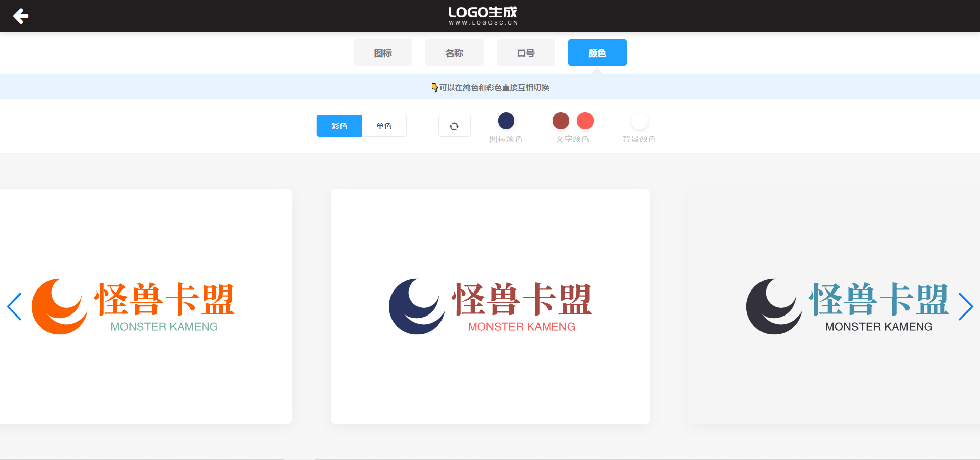Click the back arrow in the header

20,16
